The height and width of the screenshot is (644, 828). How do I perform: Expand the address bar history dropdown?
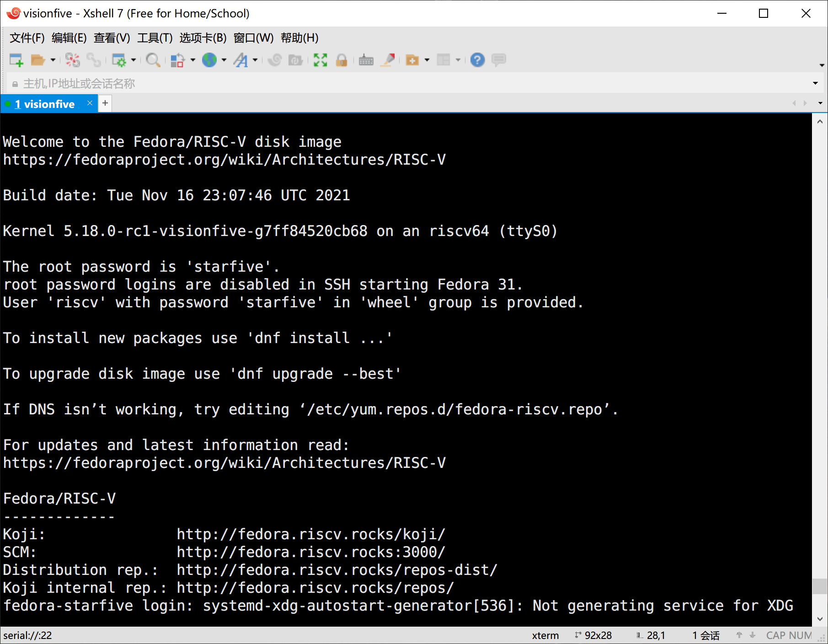pos(815,83)
